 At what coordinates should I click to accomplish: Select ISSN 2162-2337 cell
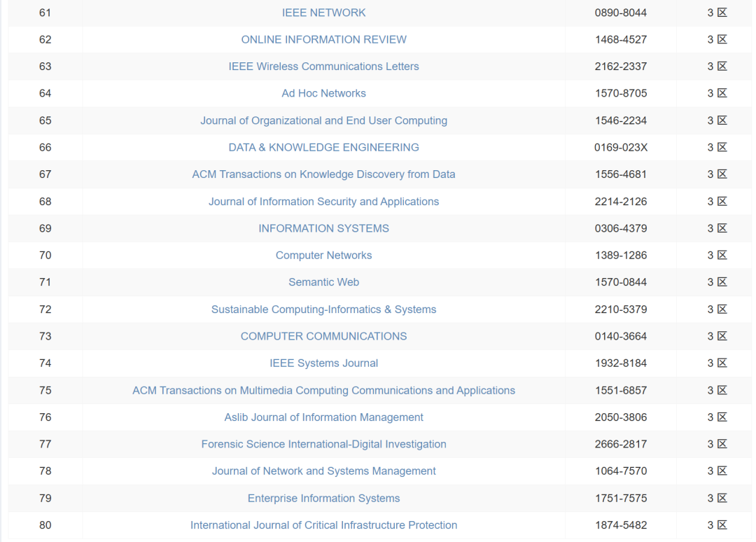click(x=620, y=67)
